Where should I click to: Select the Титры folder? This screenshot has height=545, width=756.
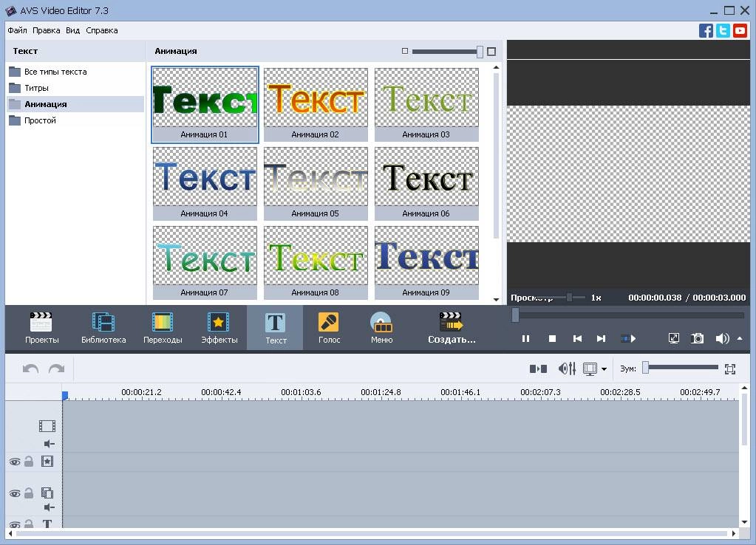coord(75,88)
